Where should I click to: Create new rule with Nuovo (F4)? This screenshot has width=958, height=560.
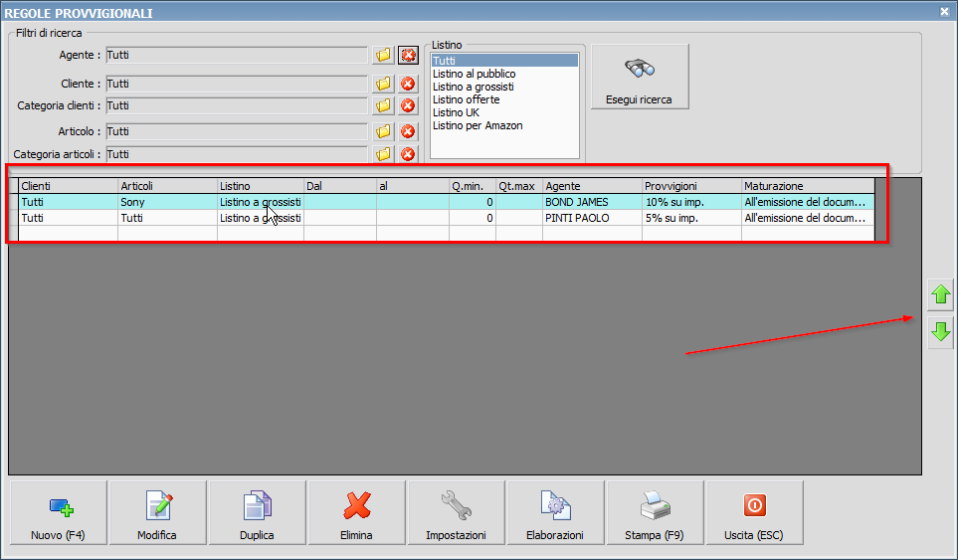pyautogui.click(x=58, y=512)
